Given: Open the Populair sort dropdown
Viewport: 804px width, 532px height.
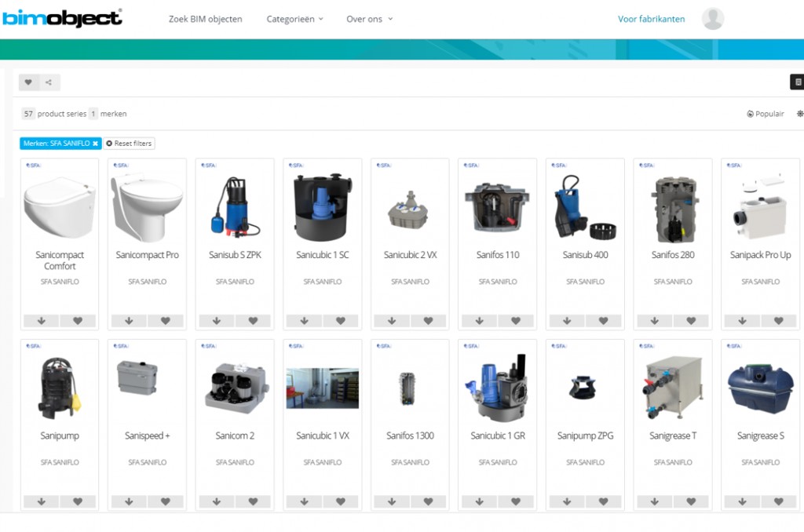Looking at the screenshot, I should (766, 114).
